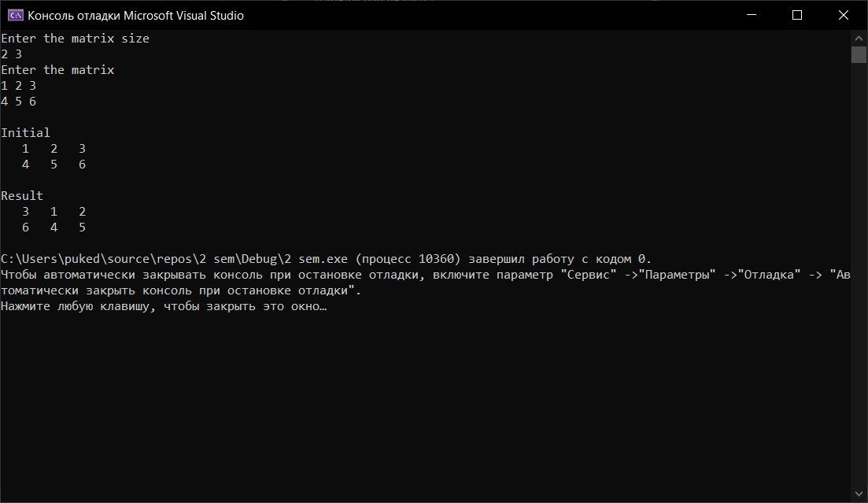
Task: Close the Visual Studio debug console
Action: point(844,15)
